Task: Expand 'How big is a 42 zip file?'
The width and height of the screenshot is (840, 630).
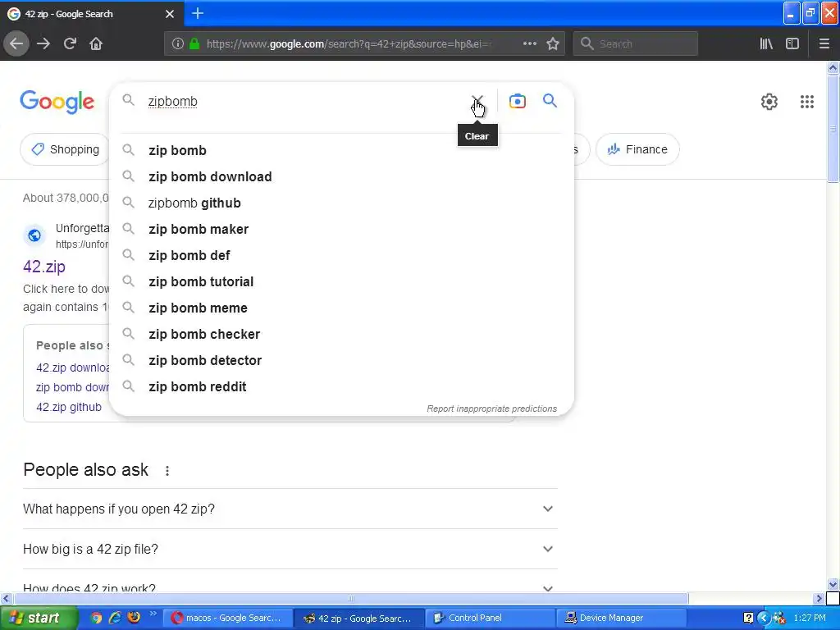Action: pos(290,549)
